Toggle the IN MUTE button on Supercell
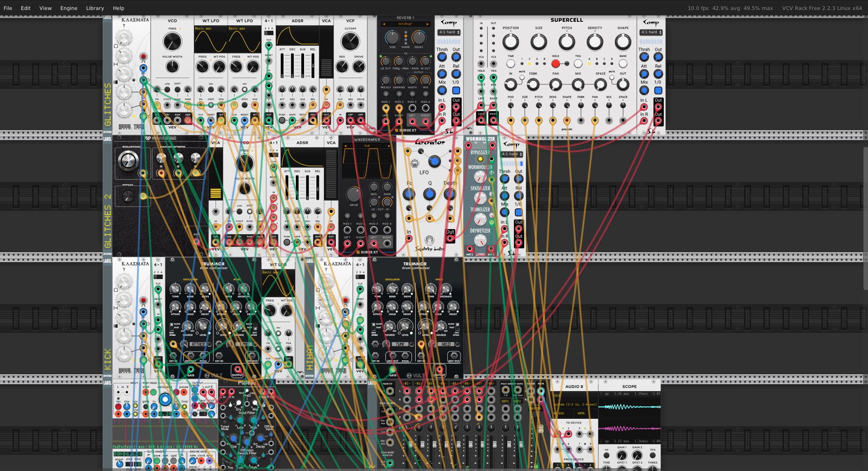This screenshot has width=868, height=471. [x=522, y=78]
